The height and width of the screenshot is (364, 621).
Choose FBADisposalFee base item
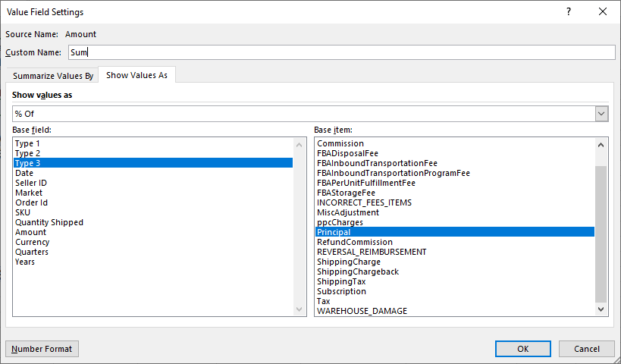coord(455,153)
